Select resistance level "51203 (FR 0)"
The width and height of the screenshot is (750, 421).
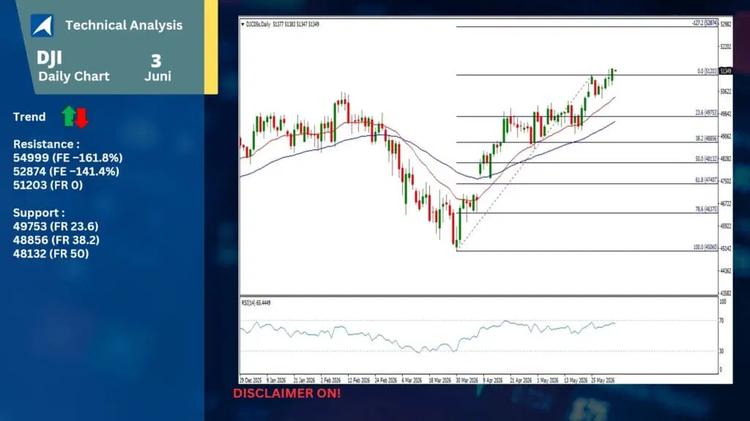point(48,185)
